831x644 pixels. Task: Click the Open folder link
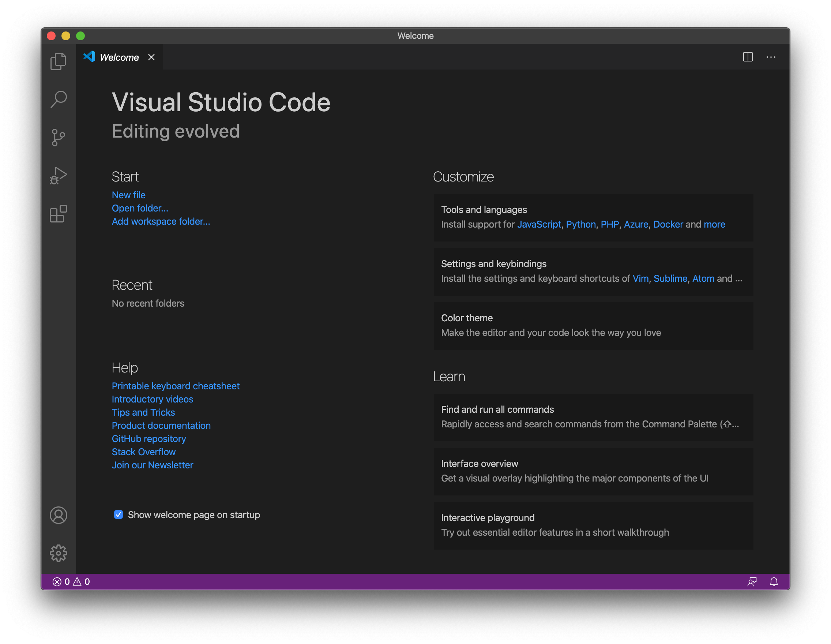point(140,208)
